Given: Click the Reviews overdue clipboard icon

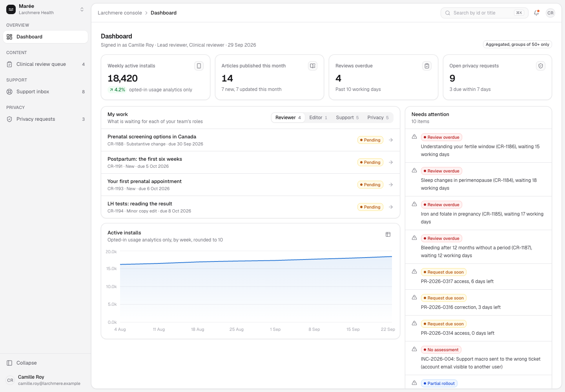Looking at the screenshot, I should [427, 66].
